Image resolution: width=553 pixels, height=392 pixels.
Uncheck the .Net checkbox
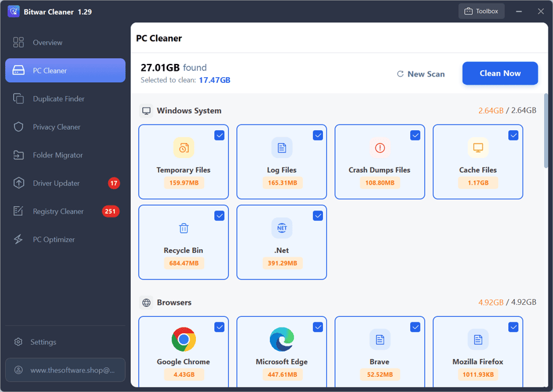[318, 216]
